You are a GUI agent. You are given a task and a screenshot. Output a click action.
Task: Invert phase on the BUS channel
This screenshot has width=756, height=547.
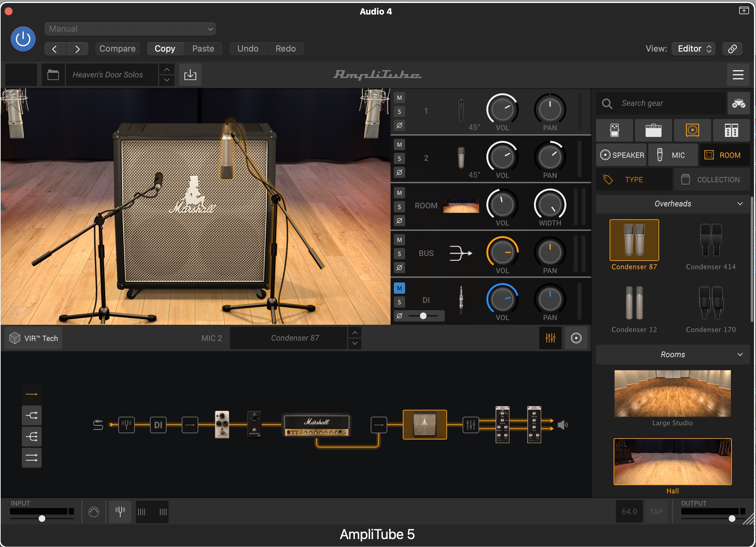coord(399,268)
